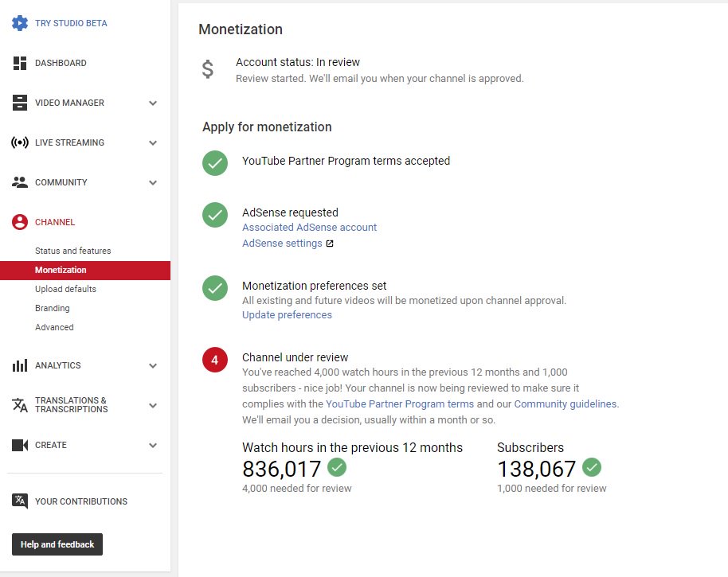Click the Try Studio Beta gear icon
This screenshot has height=577, width=728.
click(x=19, y=23)
